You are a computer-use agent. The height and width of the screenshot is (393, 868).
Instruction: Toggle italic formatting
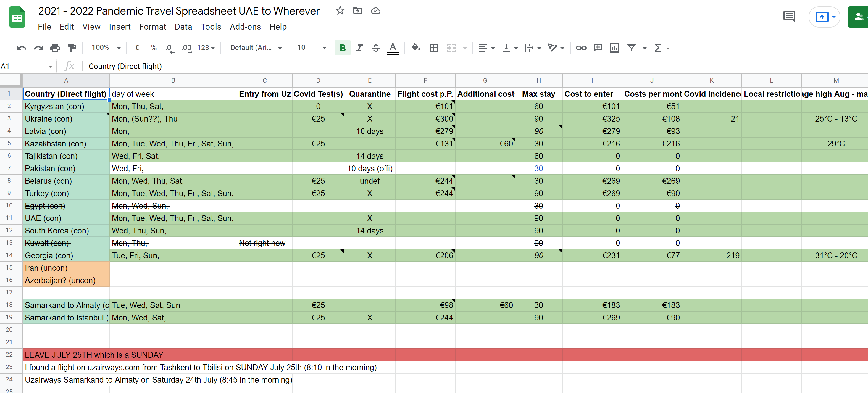pyautogui.click(x=359, y=48)
